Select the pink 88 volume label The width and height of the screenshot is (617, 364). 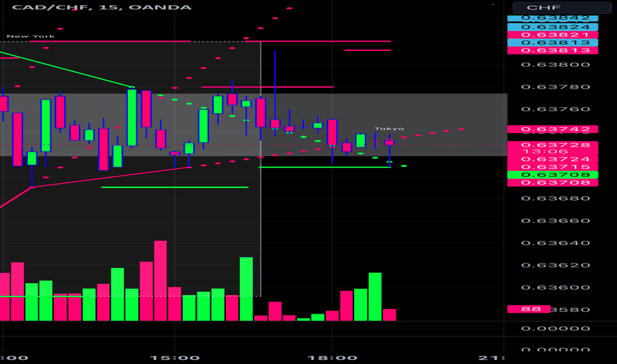[x=529, y=309]
